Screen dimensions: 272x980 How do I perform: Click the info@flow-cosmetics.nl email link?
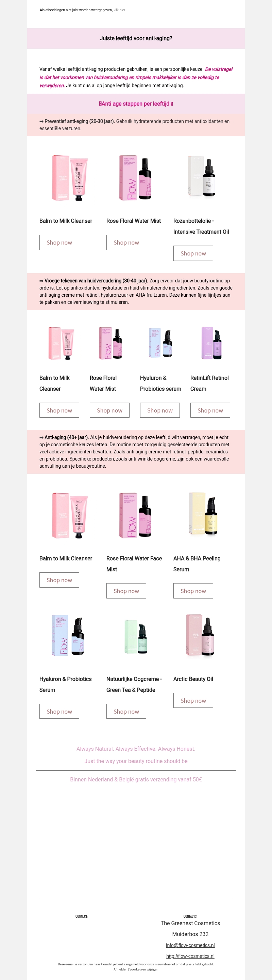[190, 945]
